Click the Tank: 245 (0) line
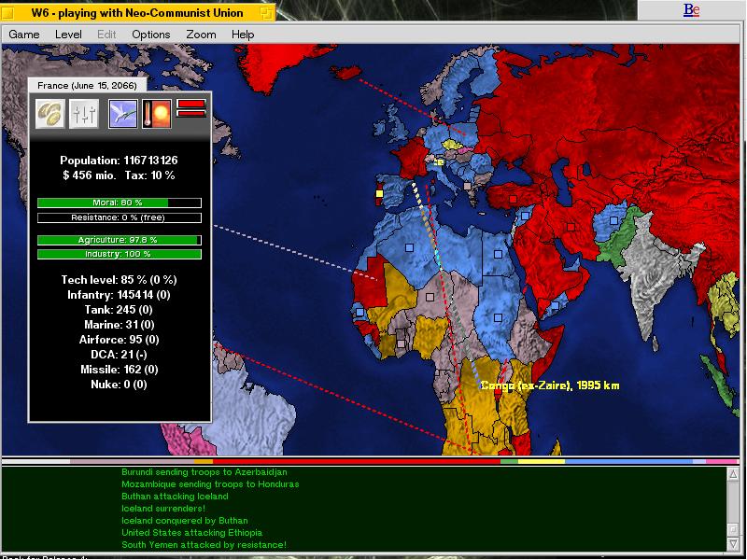 point(120,310)
